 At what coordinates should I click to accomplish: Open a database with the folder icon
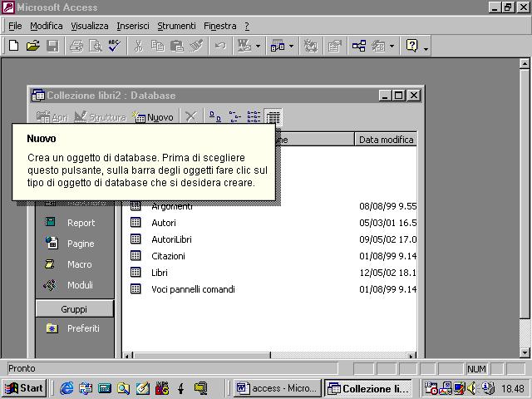pos(33,46)
